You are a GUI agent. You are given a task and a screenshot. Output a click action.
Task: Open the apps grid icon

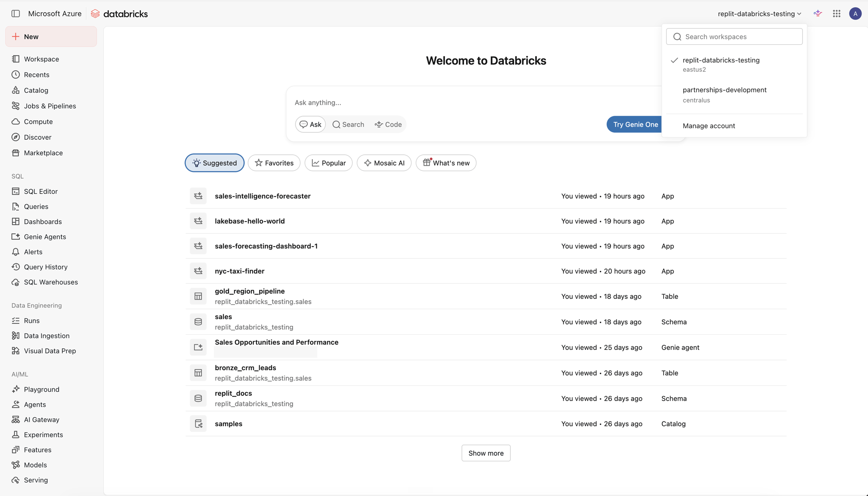pyautogui.click(x=837, y=13)
